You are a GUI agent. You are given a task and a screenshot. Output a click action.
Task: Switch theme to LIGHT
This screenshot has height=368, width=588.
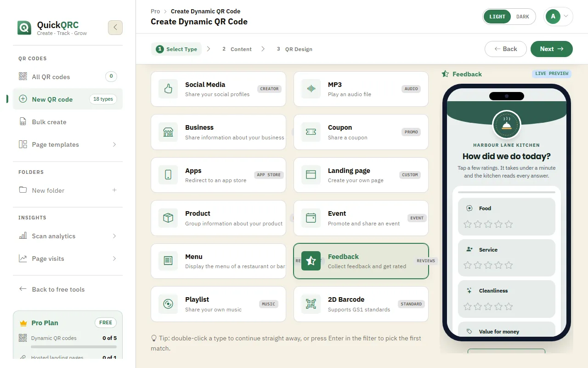click(x=497, y=17)
